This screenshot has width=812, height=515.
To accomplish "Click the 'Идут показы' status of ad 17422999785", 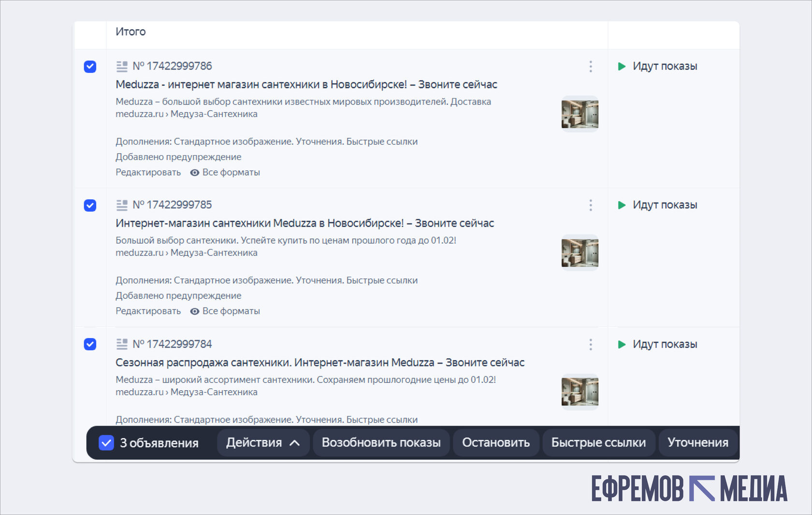I will [x=665, y=205].
